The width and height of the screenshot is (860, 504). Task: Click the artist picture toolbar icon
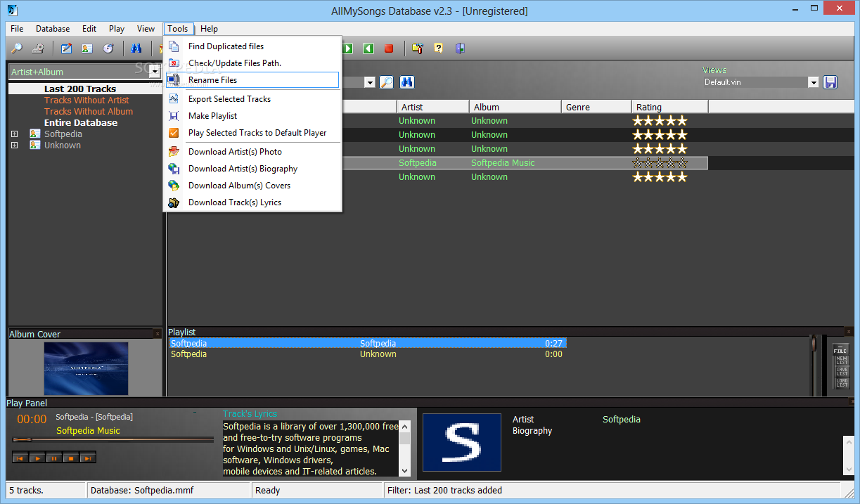tap(87, 49)
